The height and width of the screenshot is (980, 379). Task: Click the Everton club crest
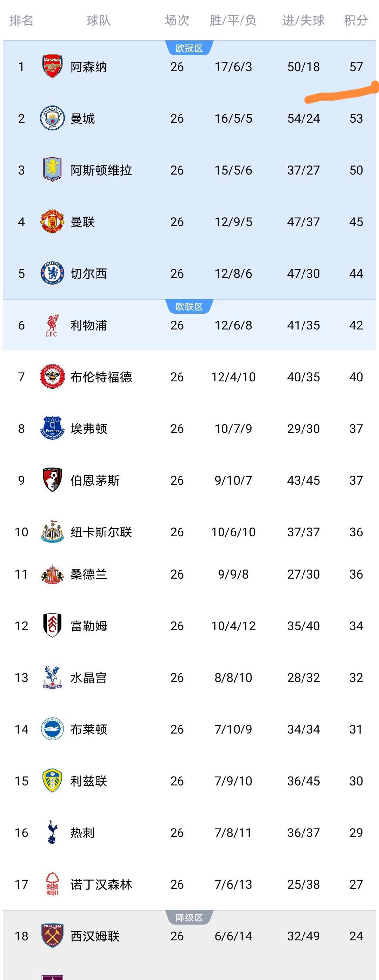(x=52, y=428)
